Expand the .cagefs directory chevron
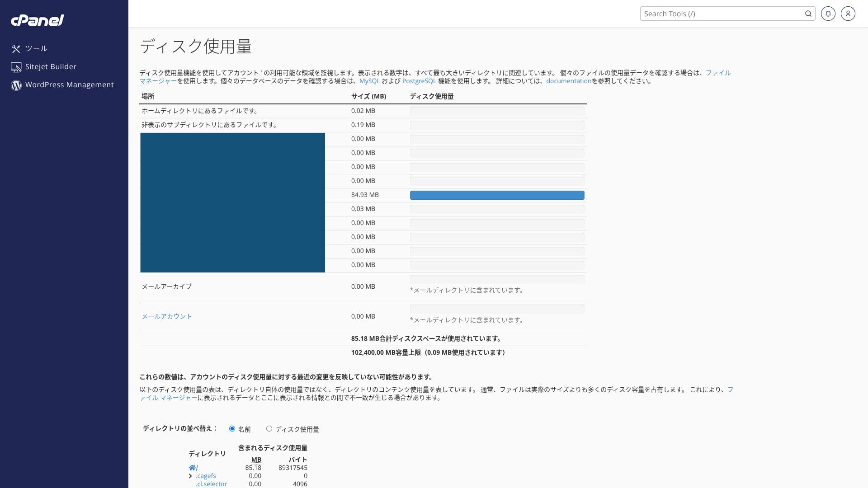Image resolution: width=868 pixels, height=488 pixels. [190, 476]
